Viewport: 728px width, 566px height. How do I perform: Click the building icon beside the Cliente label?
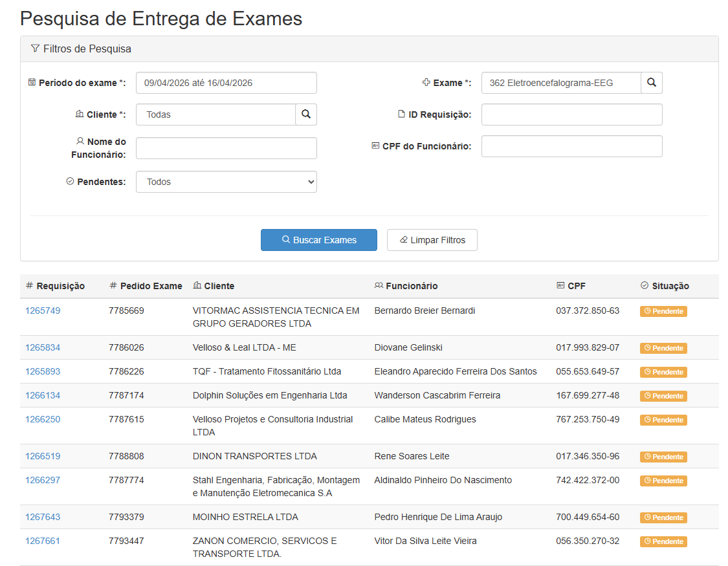click(80, 114)
